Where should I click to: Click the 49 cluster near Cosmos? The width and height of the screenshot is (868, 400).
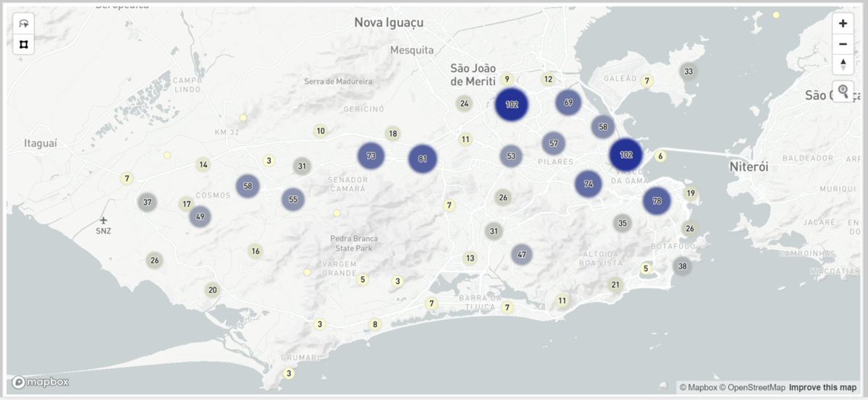coord(201,216)
